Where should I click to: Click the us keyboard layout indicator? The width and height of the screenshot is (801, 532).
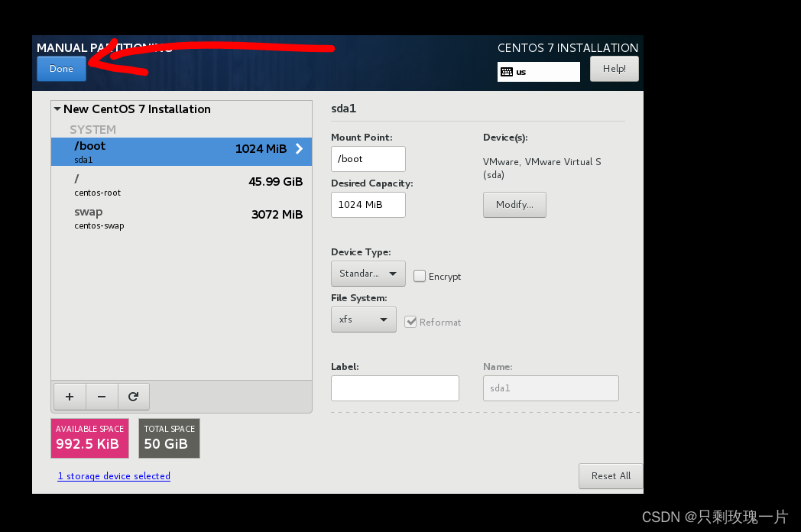click(x=538, y=72)
